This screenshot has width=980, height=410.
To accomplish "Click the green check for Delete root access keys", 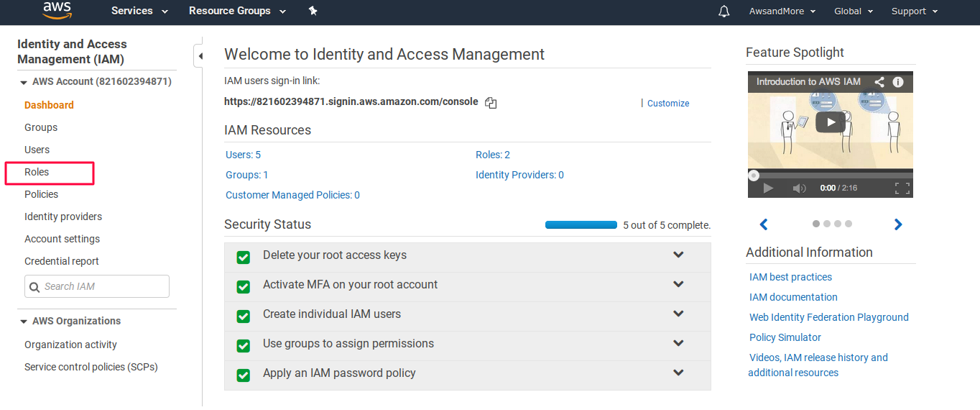I will tap(244, 257).
